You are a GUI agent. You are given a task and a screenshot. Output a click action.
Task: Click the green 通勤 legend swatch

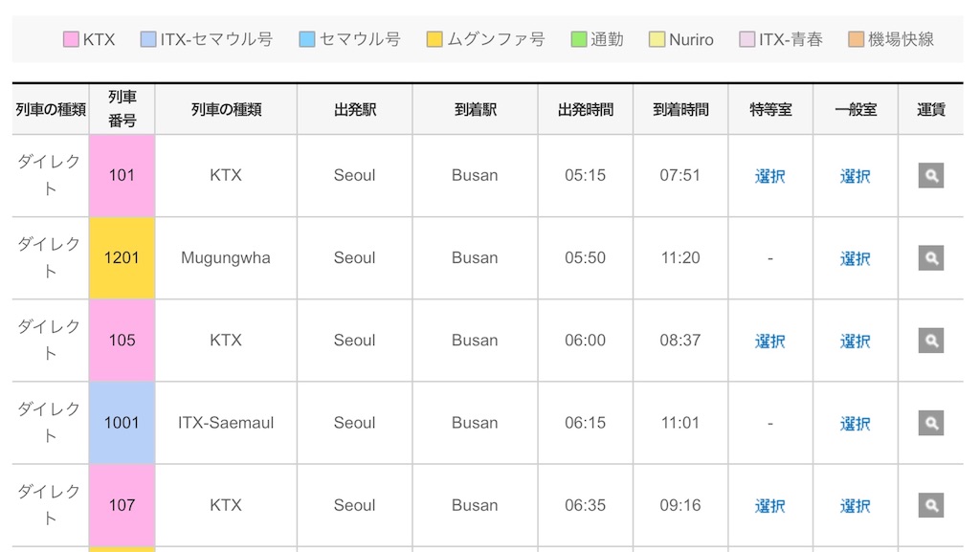coord(579,39)
